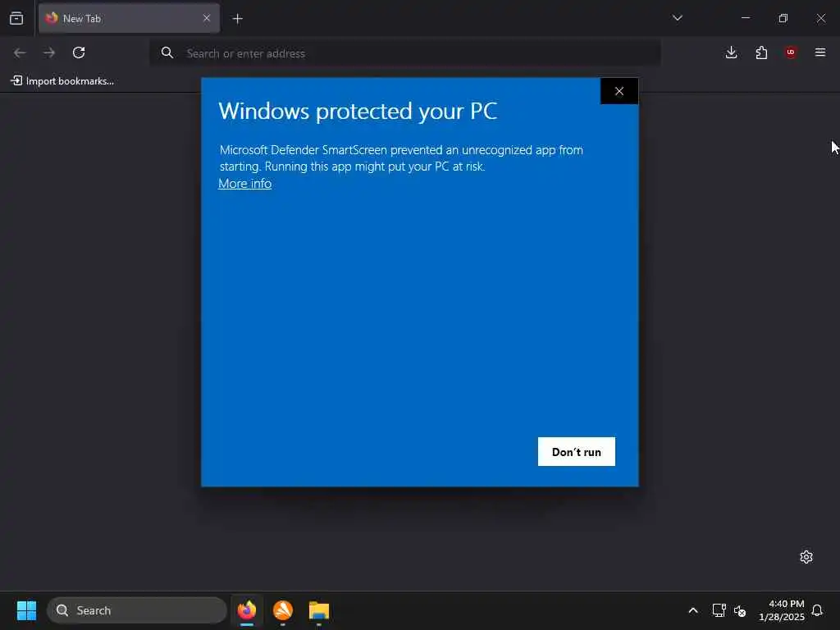The width and height of the screenshot is (840, 630).
Task: Click the forward navigation arrow
Action: (x=49, y=52)
